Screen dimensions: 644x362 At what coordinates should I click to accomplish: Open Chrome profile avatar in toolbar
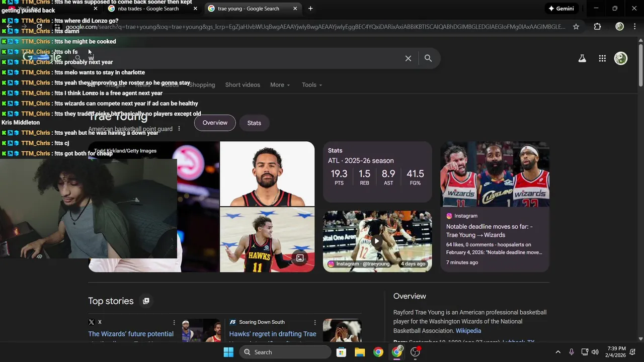(620, 27)
